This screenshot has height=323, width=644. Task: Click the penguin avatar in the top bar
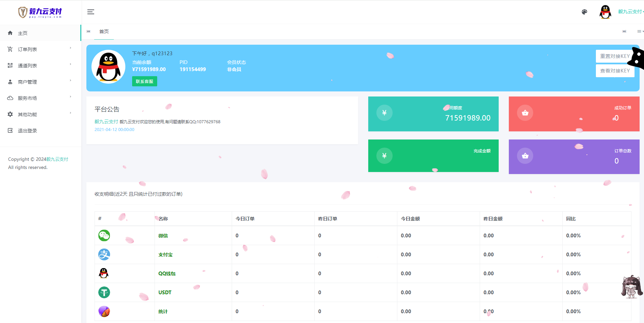[605, 12]
